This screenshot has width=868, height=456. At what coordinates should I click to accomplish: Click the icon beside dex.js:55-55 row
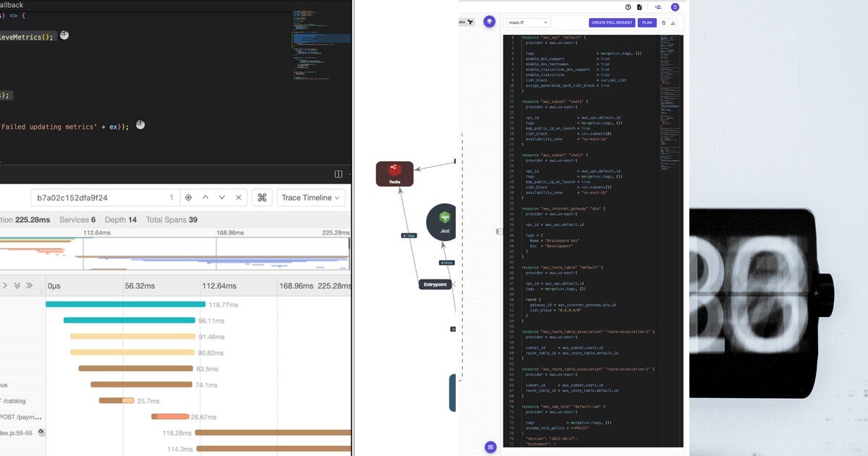(41, 432)
